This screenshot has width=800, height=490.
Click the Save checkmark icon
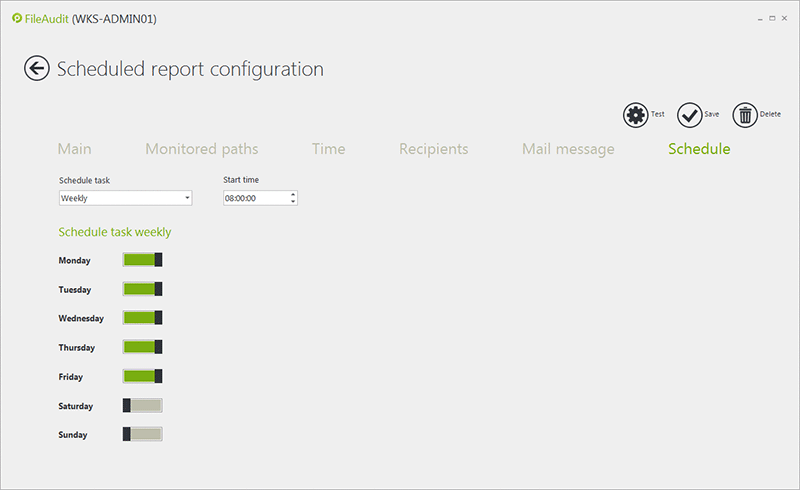(689, 115)
